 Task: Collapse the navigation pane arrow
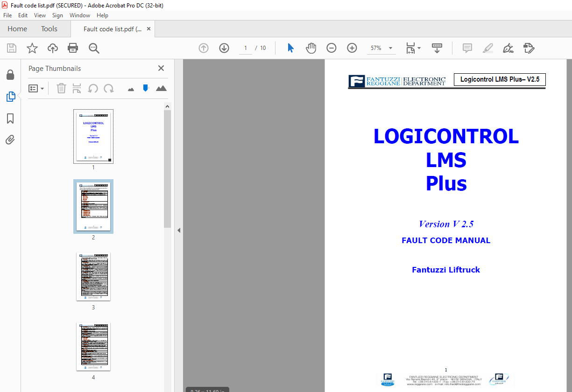(x=178, y=231)
